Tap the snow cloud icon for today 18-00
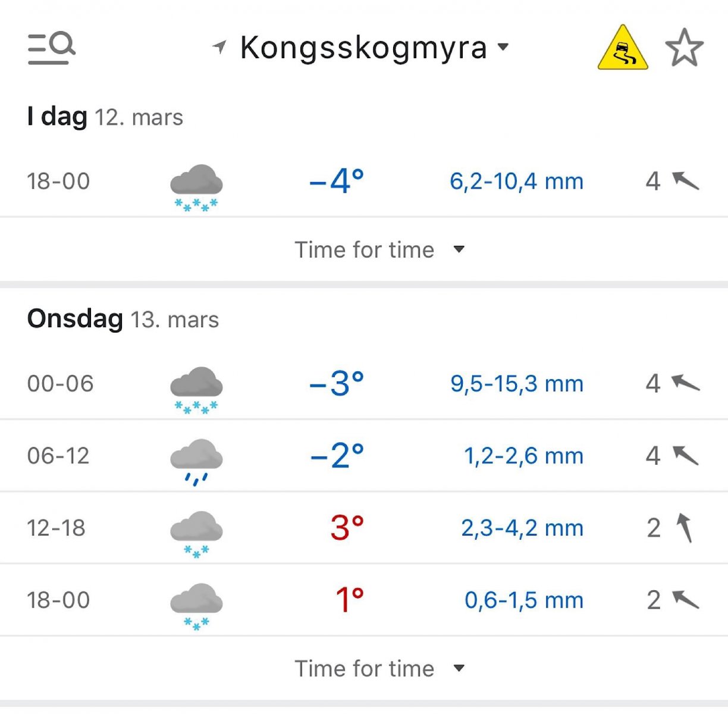728x714 pixels. pyautogui.click(x=196, y=188)
